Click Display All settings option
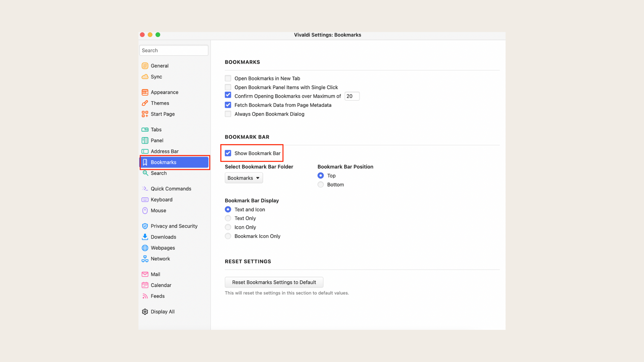Viewport: 644px width, 362px height. [x=162, y=312]
